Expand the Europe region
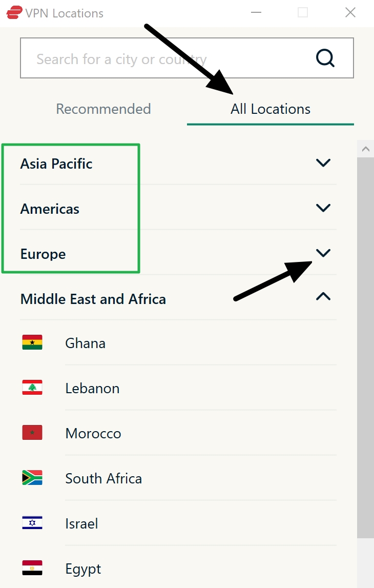This screenshot has height=588, width=374. coord(323,253)
